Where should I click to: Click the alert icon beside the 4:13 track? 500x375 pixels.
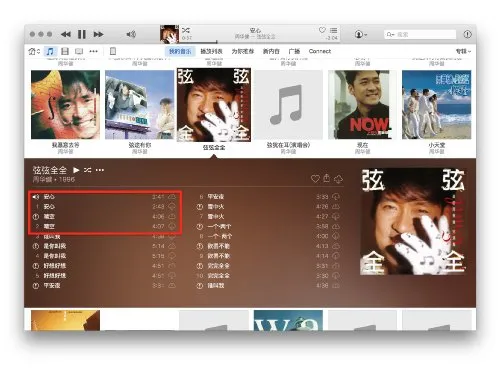pos(200,246)
